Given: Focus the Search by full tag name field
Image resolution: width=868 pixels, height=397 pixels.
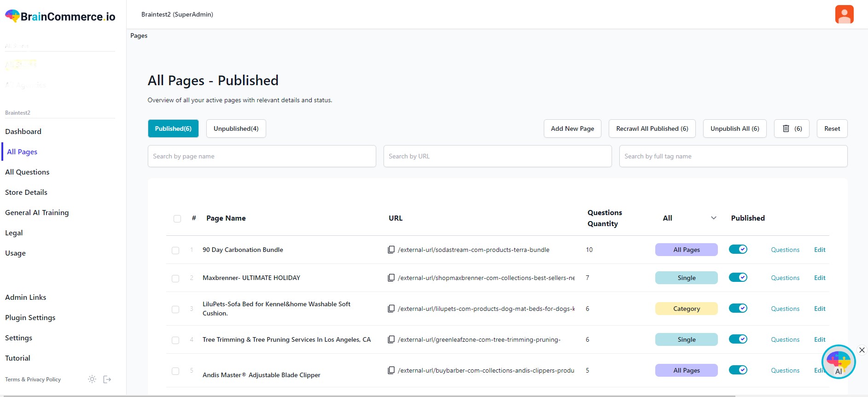Looking at the screenshot, I should tap(733, 156).
